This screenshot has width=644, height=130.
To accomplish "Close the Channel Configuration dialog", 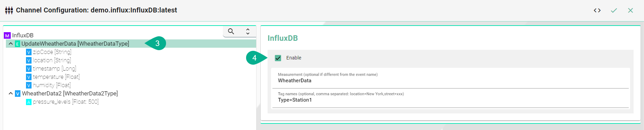I will pos(630,10).
